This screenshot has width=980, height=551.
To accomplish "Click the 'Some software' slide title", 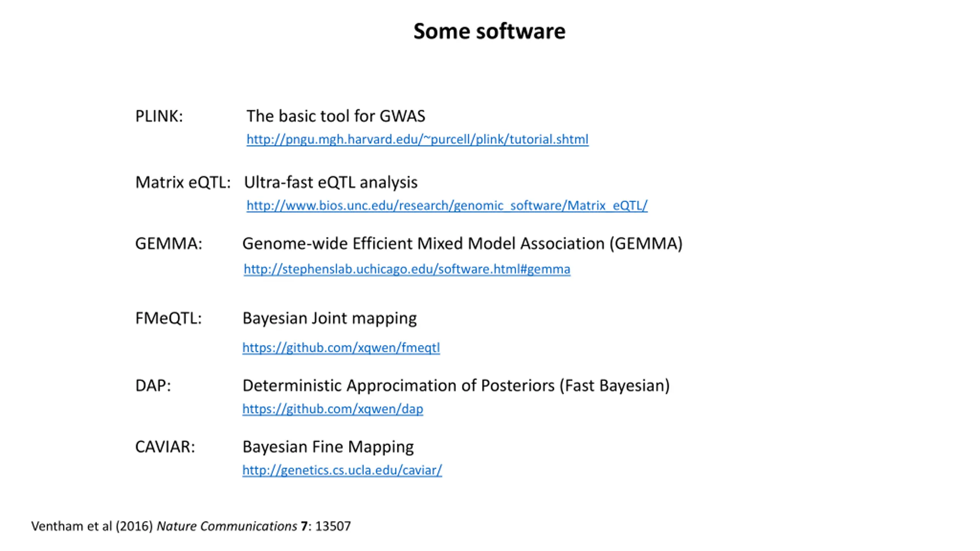I will [x=489, y=31].
